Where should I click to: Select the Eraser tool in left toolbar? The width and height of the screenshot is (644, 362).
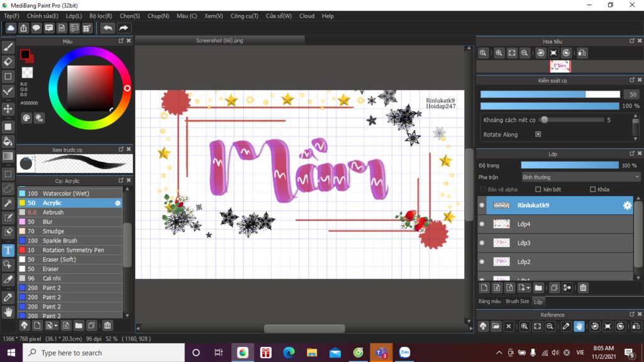(8, 62)
